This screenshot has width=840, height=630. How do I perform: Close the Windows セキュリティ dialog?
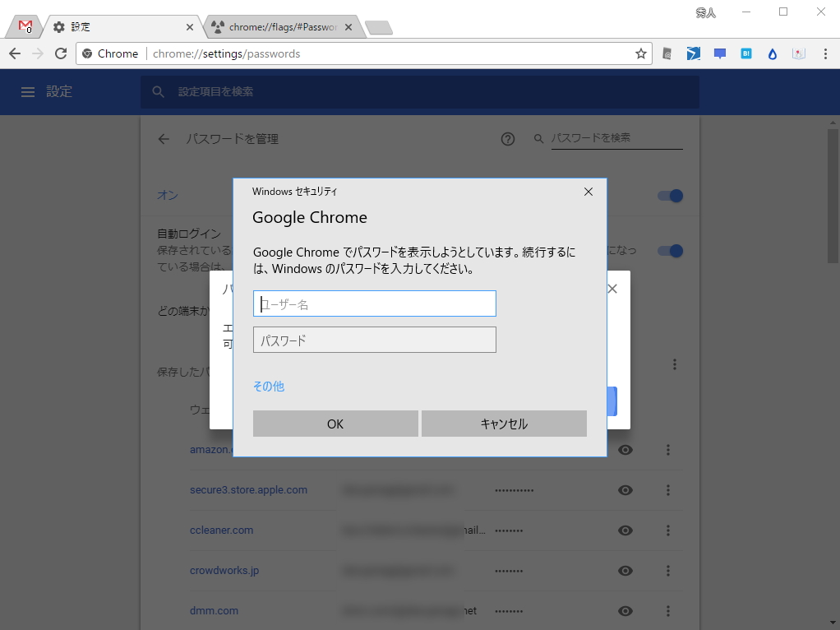click(x=588, y=192)
